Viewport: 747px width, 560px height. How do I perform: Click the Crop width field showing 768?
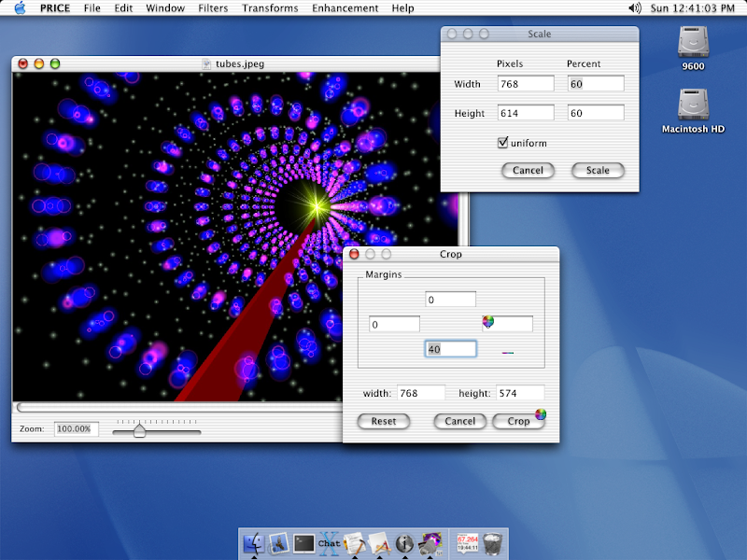coord(421,393)
